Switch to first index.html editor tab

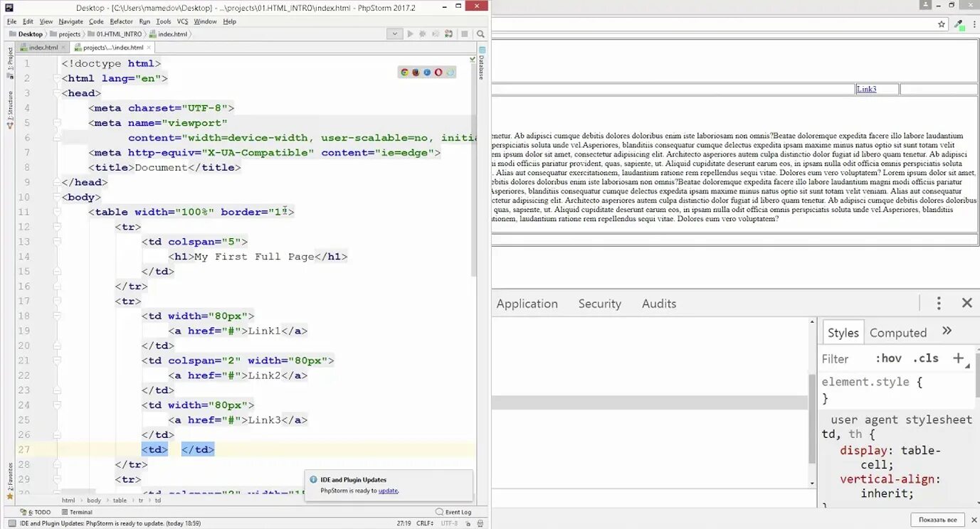(43, 48)
